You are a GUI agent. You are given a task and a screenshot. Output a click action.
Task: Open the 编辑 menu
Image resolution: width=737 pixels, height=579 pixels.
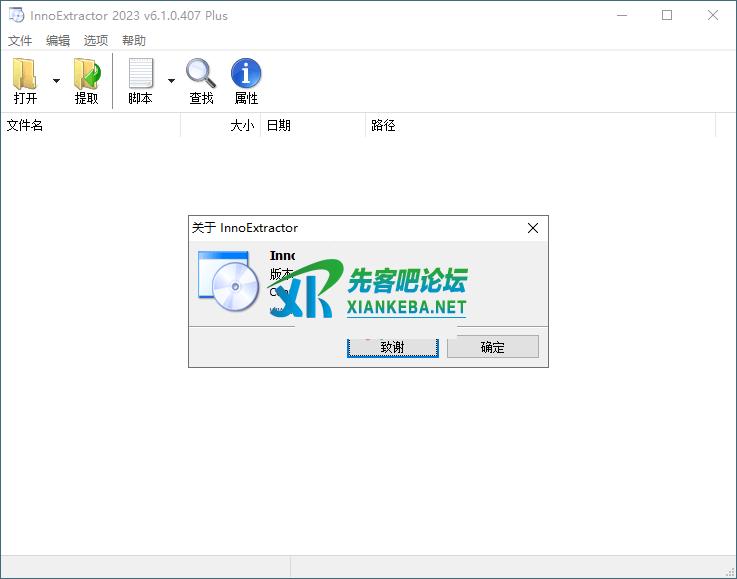point(58,40)
